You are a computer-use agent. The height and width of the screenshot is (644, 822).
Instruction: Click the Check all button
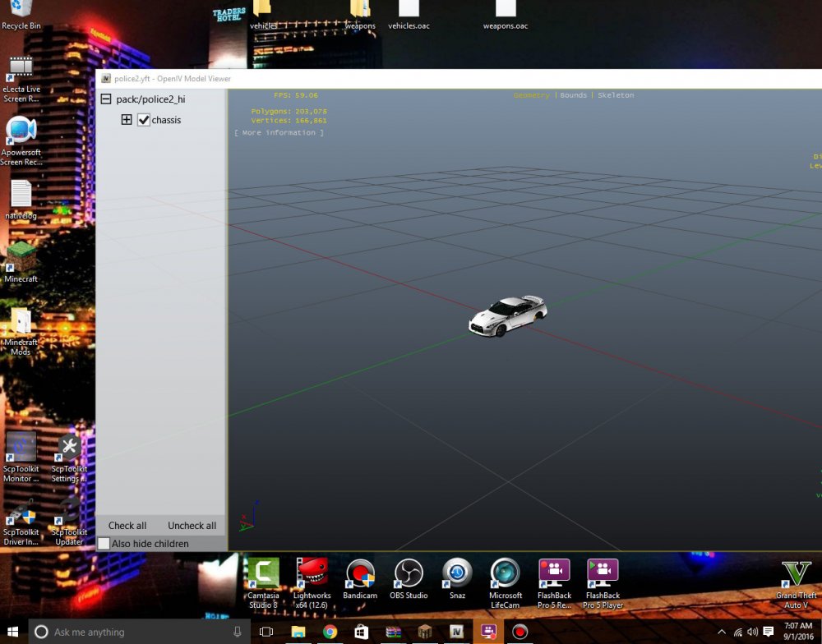coord(127,525)
